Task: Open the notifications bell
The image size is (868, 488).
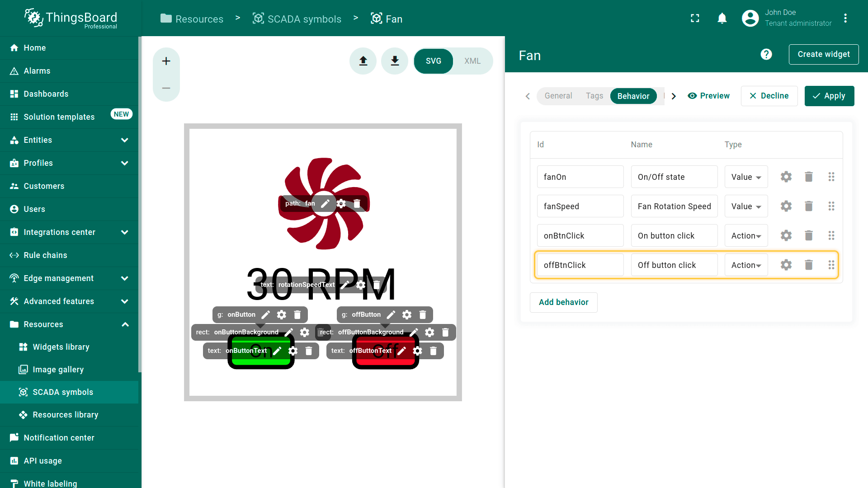Action: click(x=722, y=19)
